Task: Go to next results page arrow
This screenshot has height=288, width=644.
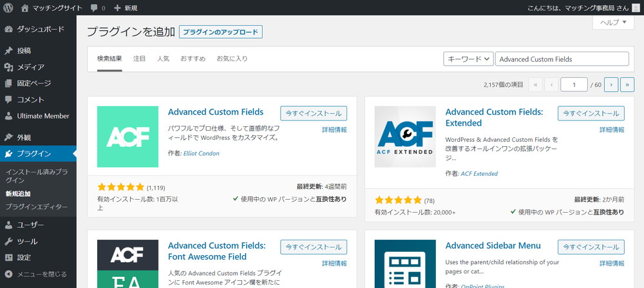Action: [x=611, y=85]
